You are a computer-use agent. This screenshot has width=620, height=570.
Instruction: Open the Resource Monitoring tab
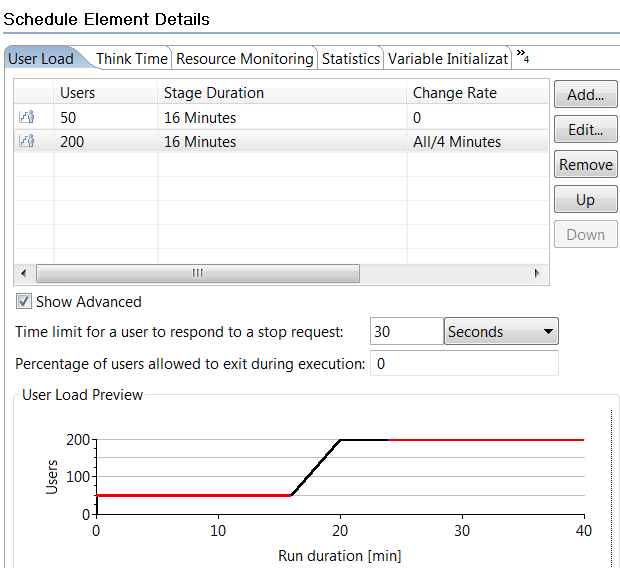[245, 59]
